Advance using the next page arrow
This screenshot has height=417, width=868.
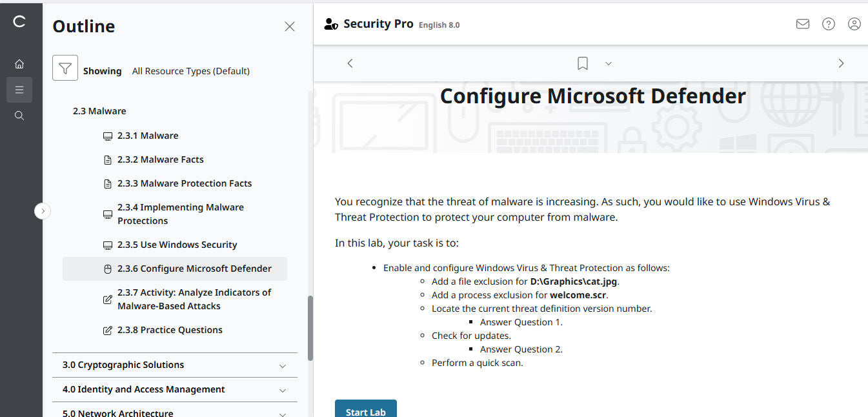click(x=841, y=63)
